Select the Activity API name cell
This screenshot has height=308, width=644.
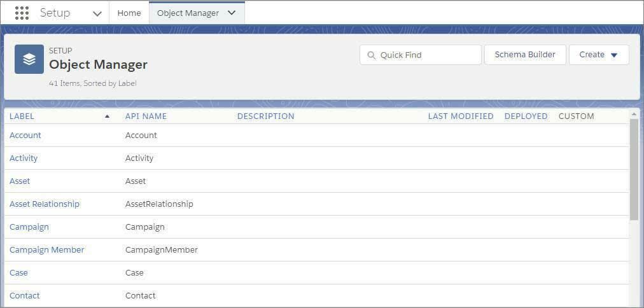tap(139, 158)
